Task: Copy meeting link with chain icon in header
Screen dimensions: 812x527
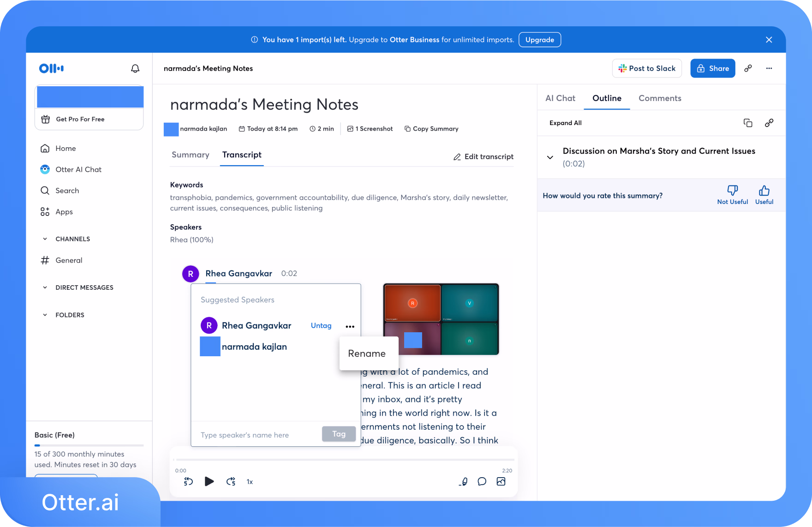Action: point(748,68)
